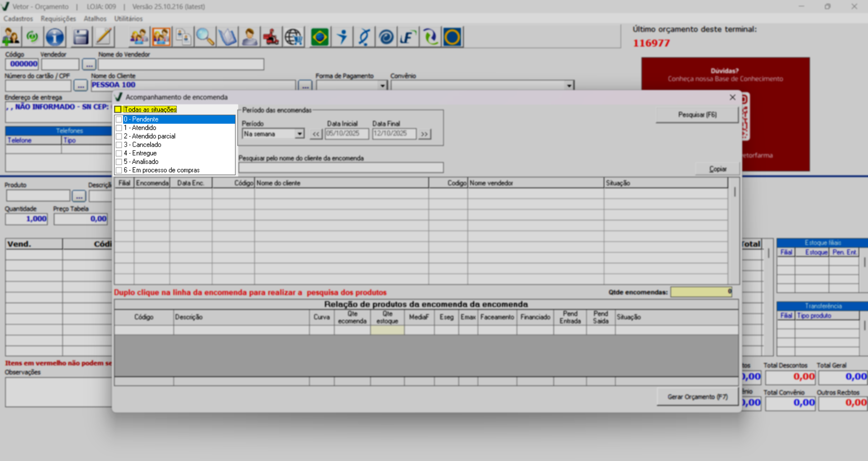Click the floppy disk save icon
868x461 pixels.
[x=81, y=37]
